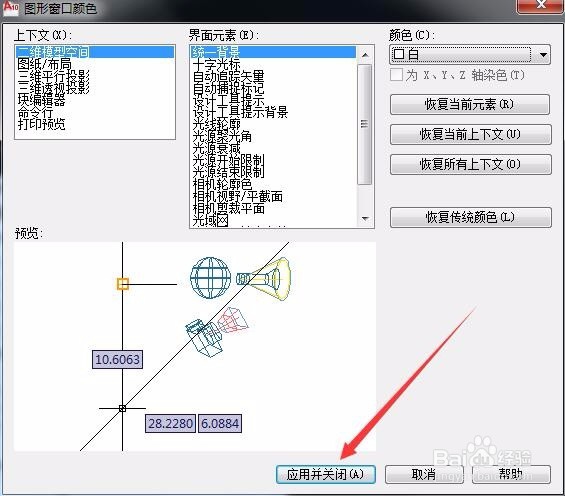Click 恢复当前上下文(U) button

pyautogui.click(x=471, y=134)
